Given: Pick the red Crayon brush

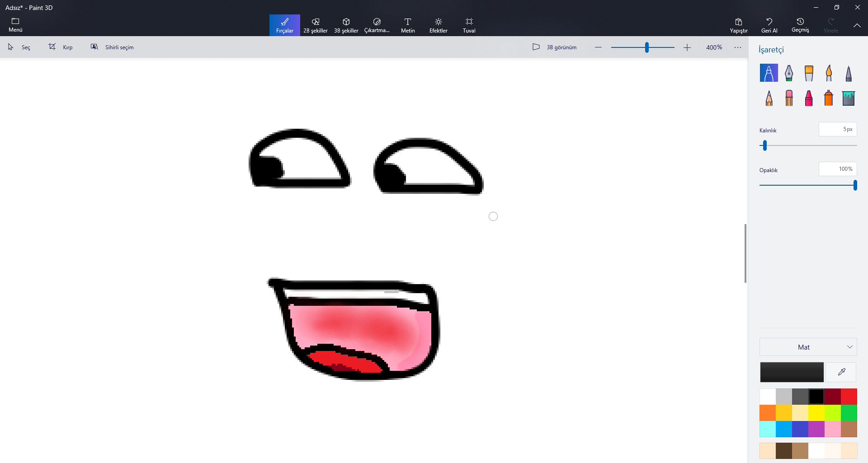Looking at the screenshot, I should click(809, 98).
